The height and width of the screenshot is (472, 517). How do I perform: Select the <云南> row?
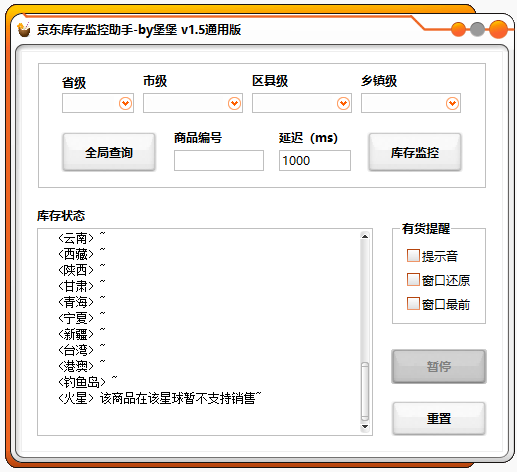coord(82,238)
